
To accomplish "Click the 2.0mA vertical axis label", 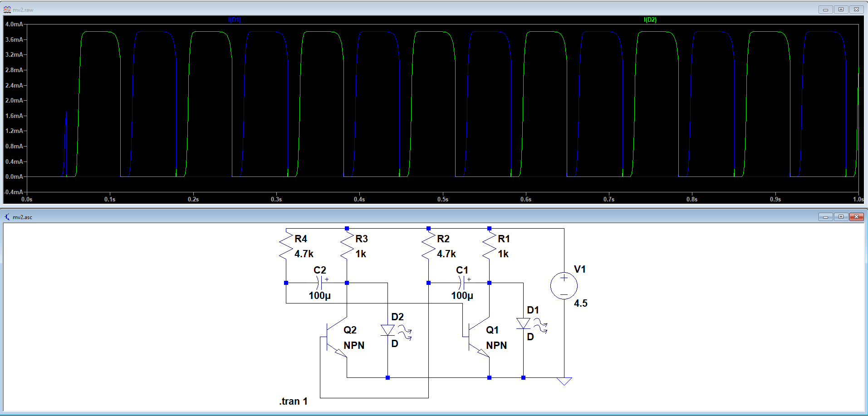I will (x=14, y=100).
